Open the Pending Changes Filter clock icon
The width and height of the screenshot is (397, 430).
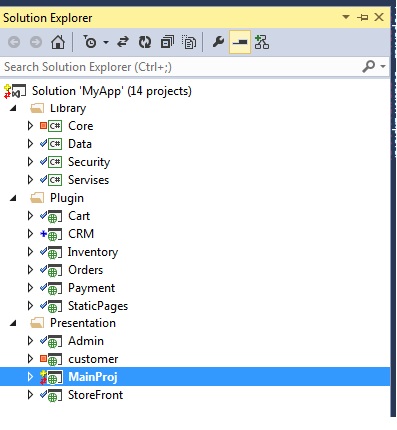90,42
